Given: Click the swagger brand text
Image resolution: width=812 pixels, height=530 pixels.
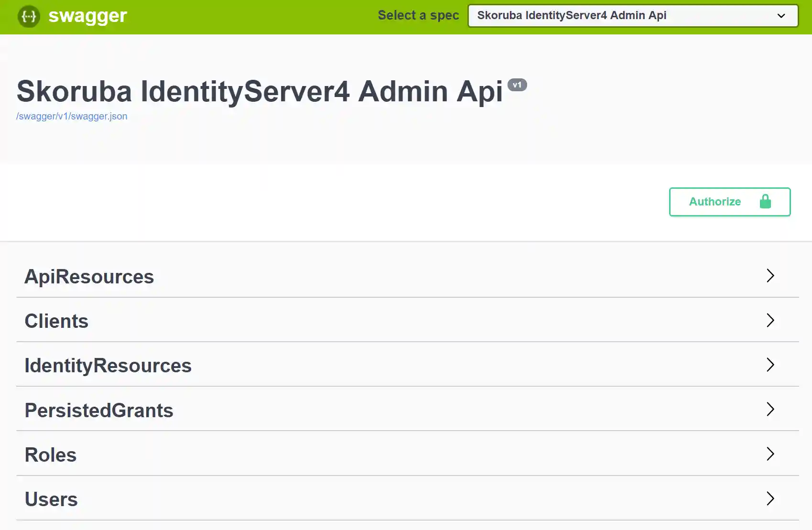Looking at the screenshot, I should tap(88, 16).
